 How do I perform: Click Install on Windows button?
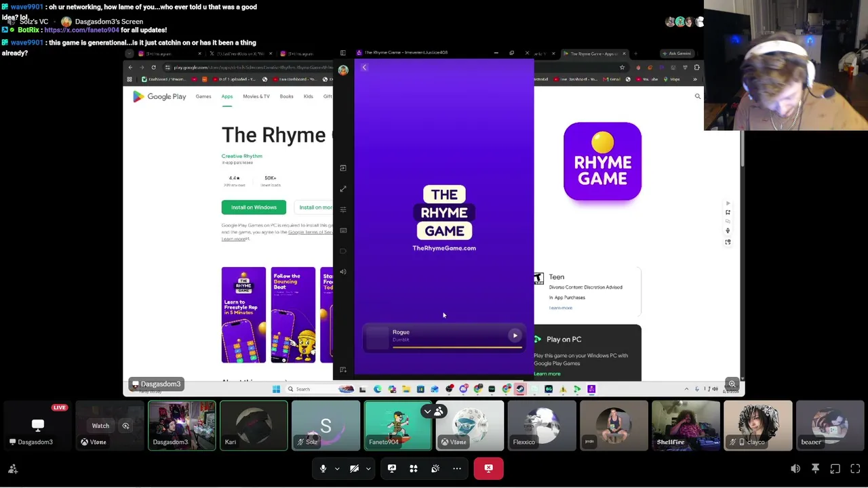click(254, 207)
